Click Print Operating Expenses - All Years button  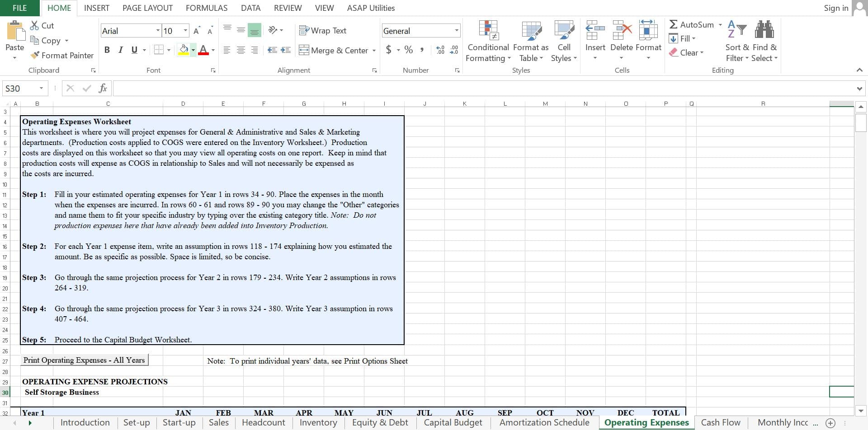(x=85, y=360)
